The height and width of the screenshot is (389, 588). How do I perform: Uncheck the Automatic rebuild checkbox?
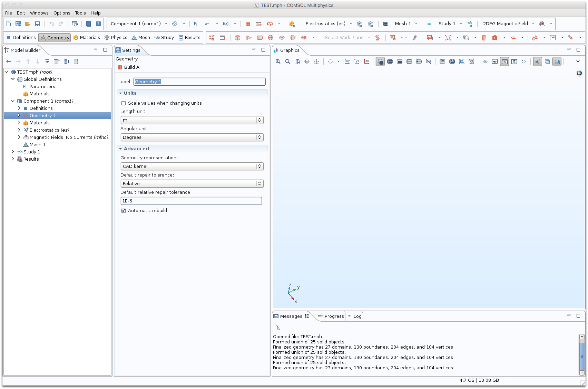pyautogui.click(x=124, y=211)
